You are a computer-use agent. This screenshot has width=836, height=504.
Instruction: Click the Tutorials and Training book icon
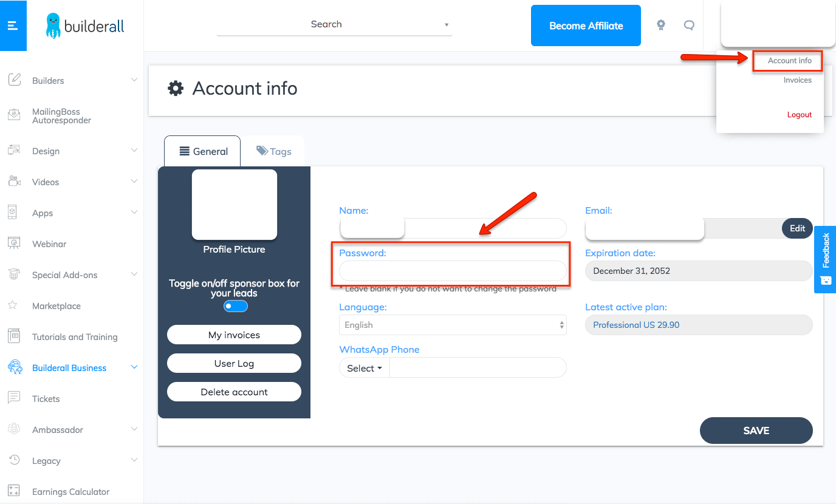click(x=14, y=336)
